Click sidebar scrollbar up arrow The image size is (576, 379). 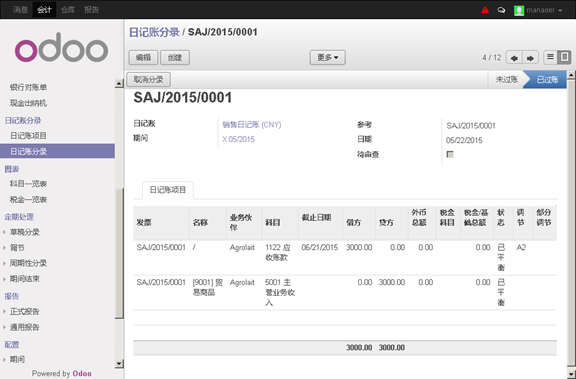point(119,83)
